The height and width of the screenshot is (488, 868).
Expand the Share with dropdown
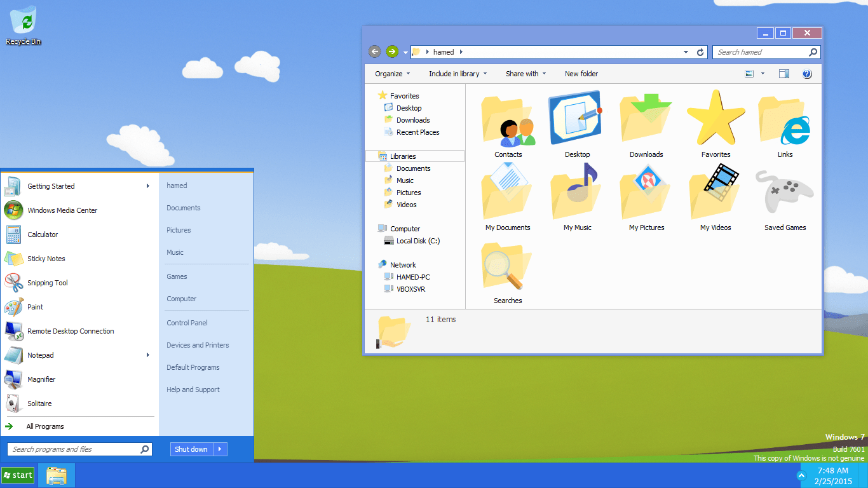(526, 74)
